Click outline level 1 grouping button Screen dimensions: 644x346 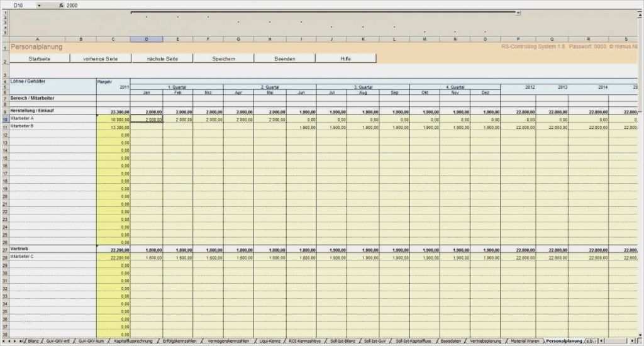(x=5, y=13)
